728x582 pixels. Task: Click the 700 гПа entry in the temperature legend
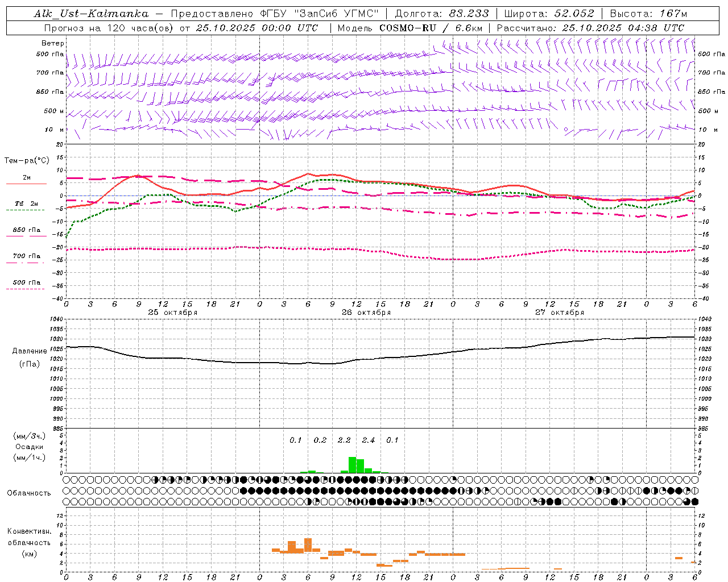(x=27, y=256)
